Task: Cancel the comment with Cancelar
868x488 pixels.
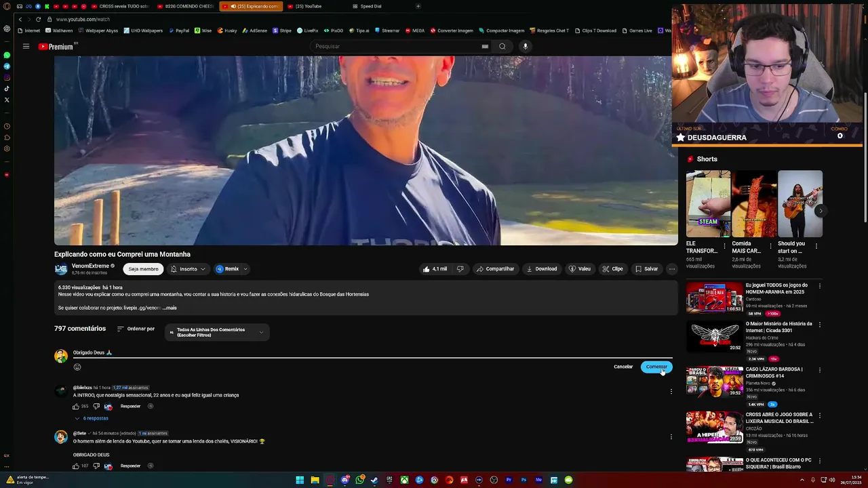Action: pos(623,367)
